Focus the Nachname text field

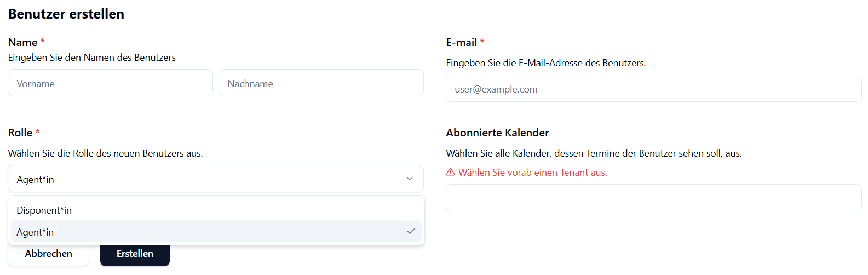321,83
